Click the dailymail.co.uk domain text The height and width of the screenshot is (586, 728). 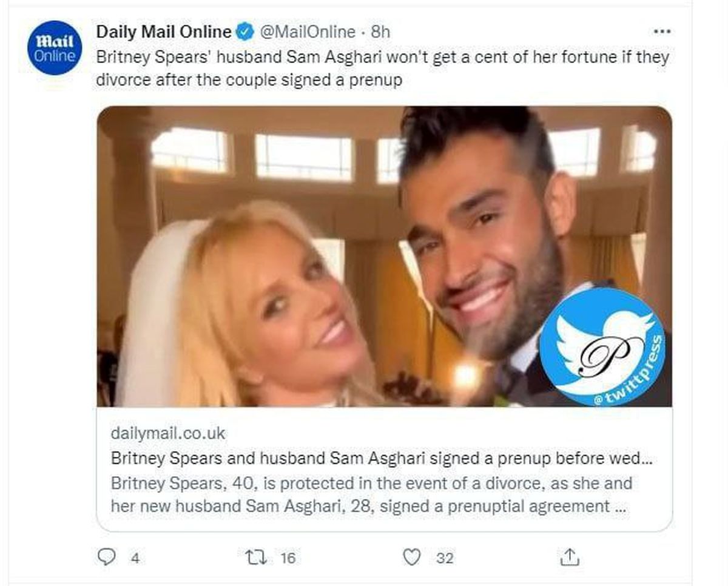click(168, 433)
